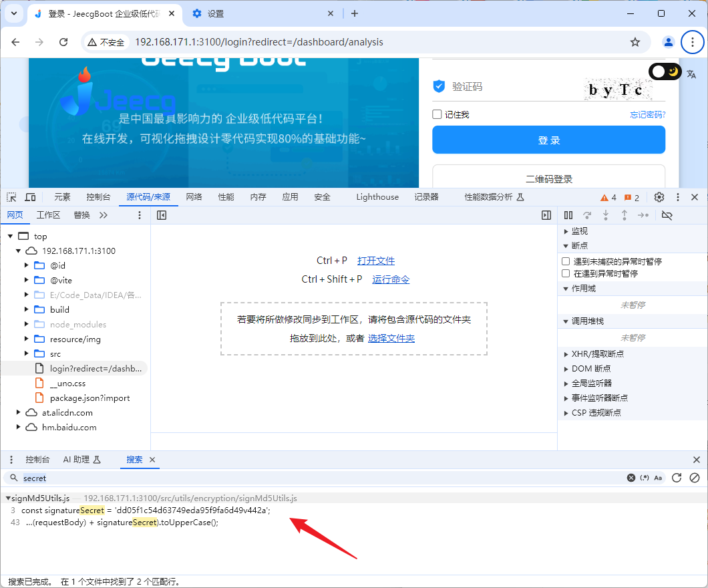Step over next function call
Screen dimensions: 708x588
coord(587,215)
